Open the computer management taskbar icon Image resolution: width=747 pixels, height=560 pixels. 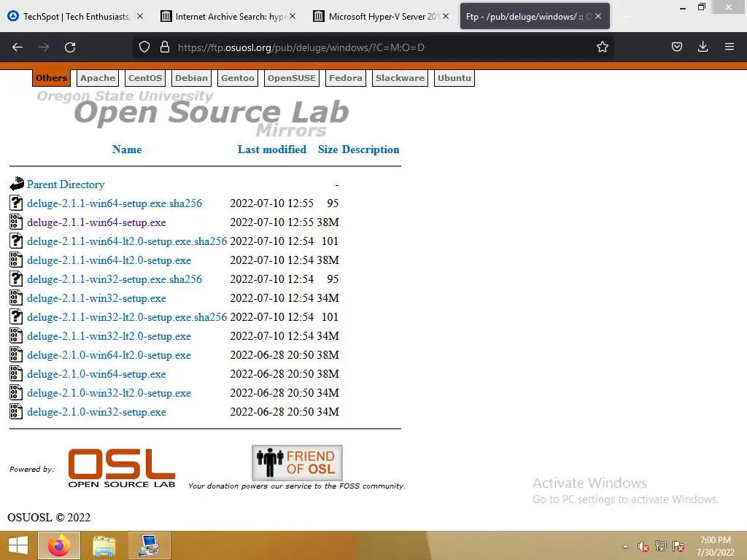[149, 545]
